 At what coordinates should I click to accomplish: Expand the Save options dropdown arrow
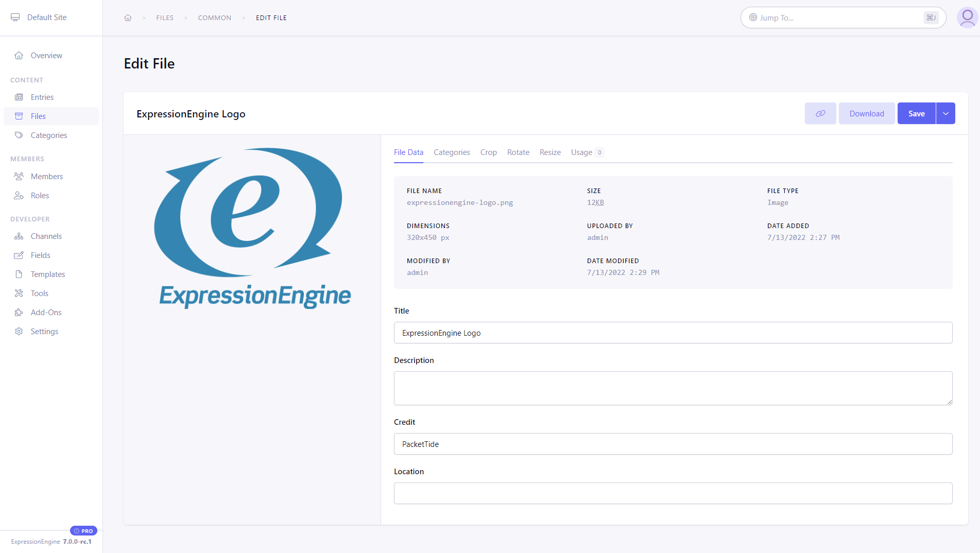click(x=945, y=113)
